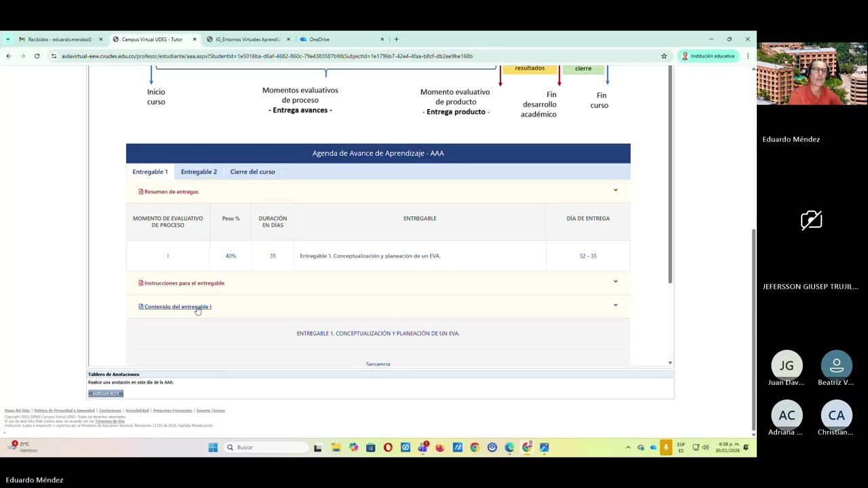Click the ENTREGABLE 1 content heading
The width and height of the screenshot is (868, 488).
pyautogui.click(x=378, y=333)
